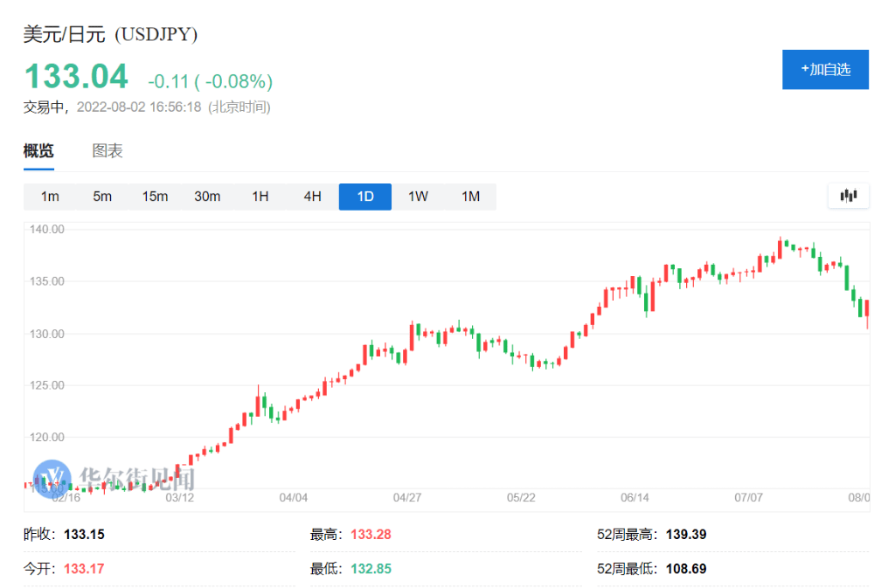Click the 140.00 price axis label

point(47,229)
